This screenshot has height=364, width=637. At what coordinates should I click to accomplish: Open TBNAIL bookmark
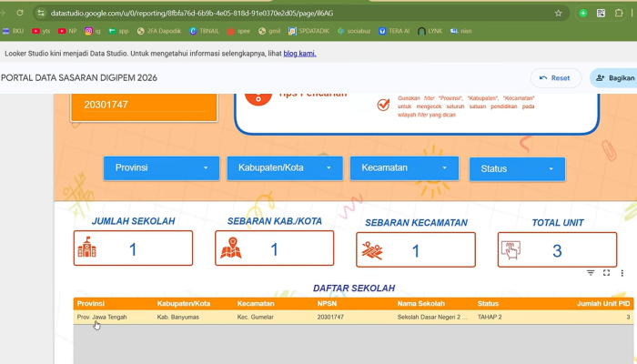204,31
